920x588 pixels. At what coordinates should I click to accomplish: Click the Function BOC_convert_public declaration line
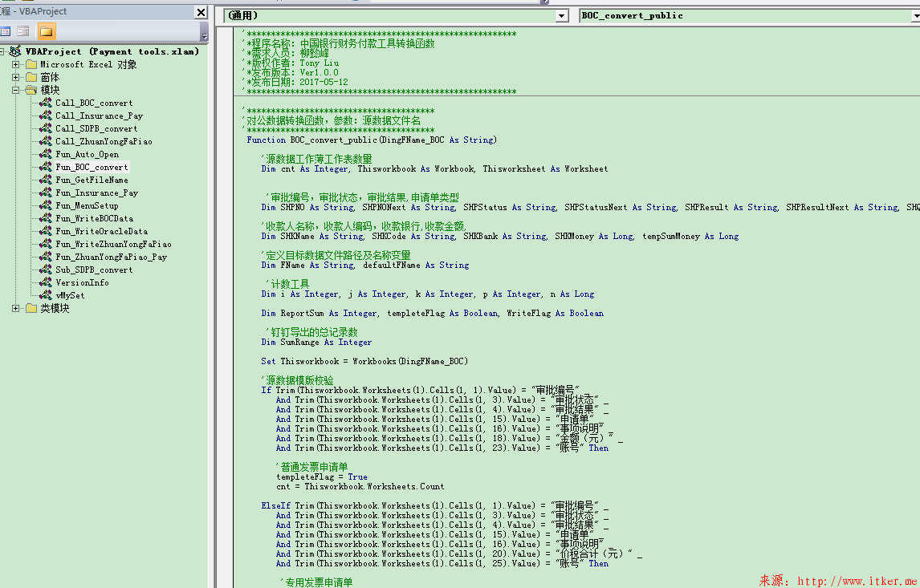[372, 140]
